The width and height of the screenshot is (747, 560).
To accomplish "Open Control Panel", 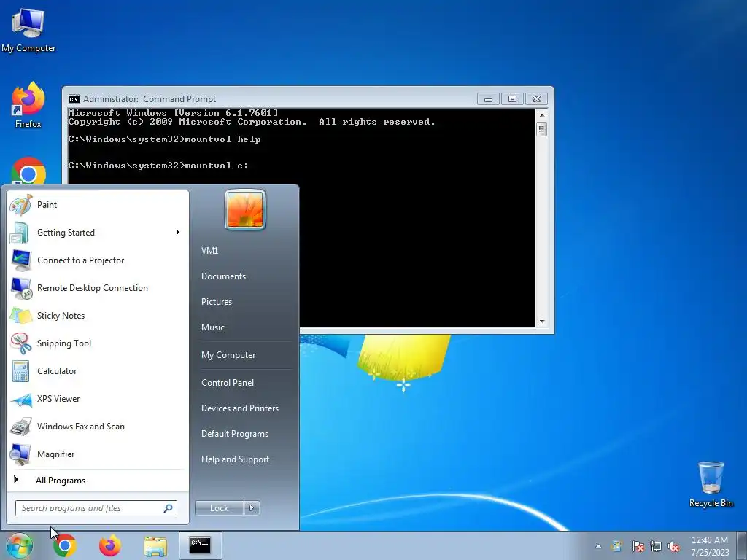I will [x=228, y=383].
